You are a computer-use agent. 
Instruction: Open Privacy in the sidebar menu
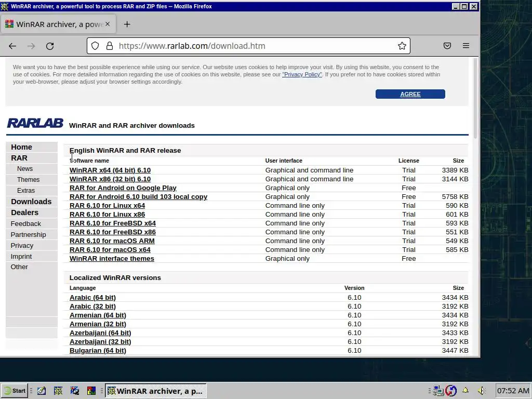point(22,246)
